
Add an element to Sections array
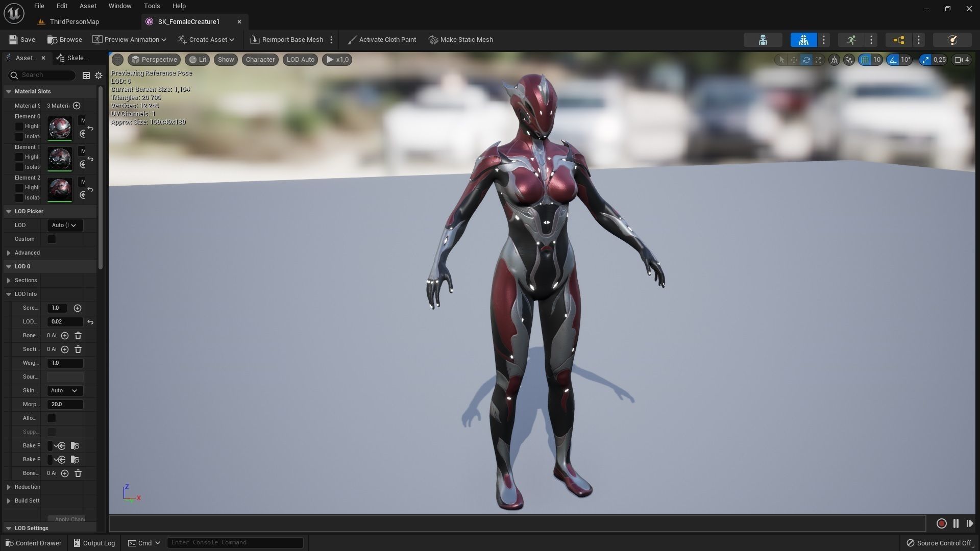point(65,349)
